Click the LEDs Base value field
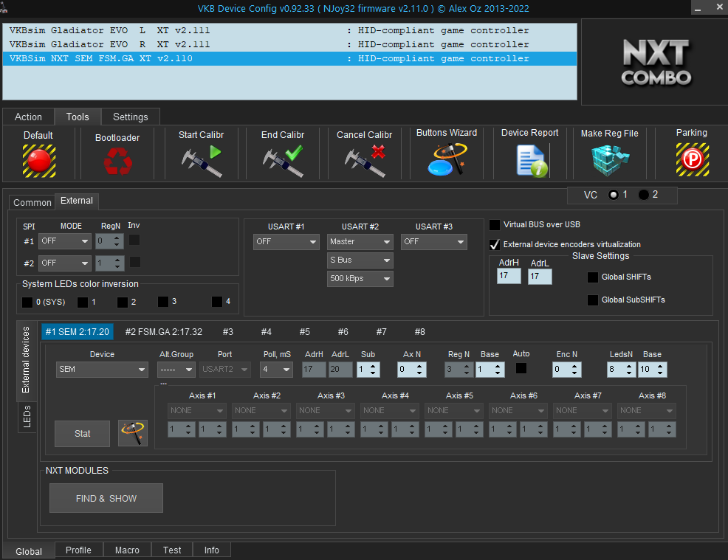Screen dimensions: 728x560 coord(646,370)
